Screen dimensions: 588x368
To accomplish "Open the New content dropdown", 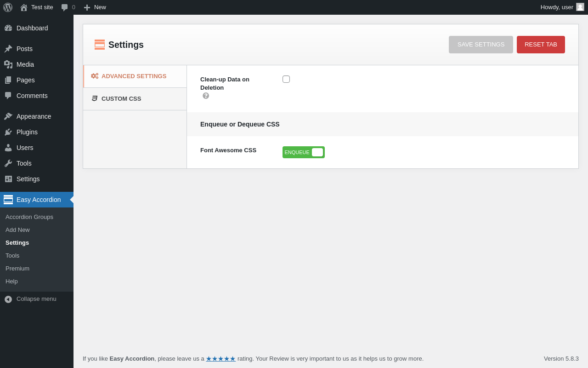I will click(95, 7).
